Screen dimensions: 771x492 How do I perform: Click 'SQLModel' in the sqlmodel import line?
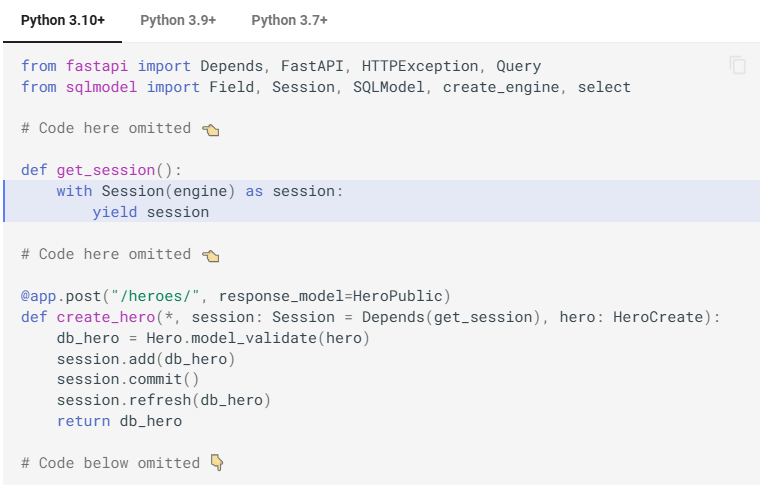point(388,87)
